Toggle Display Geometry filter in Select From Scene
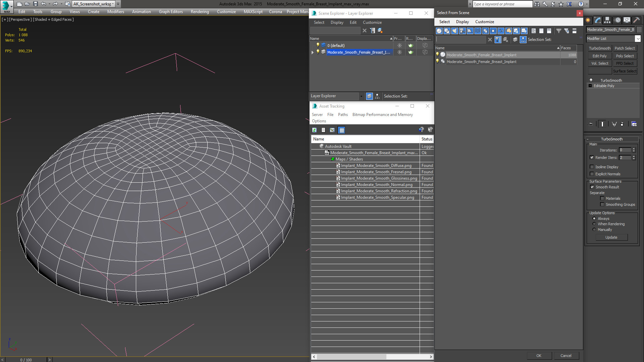Screen dimensions: 644x362 (439, 31)
